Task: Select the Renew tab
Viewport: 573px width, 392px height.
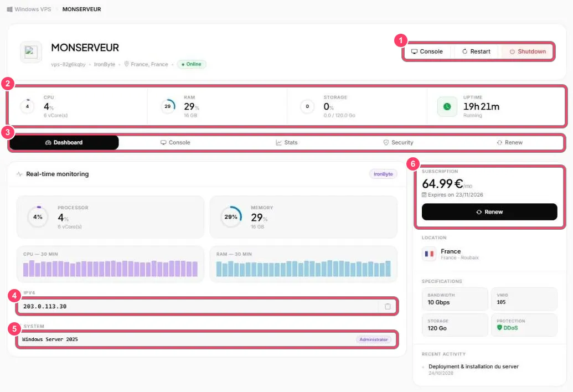Action: 509,142
